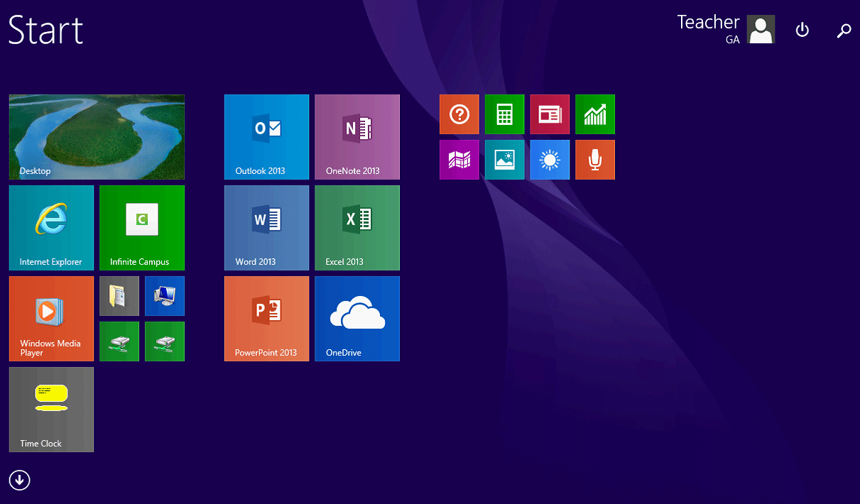Open Help+Tips question mark tile
The height and width of the screenshot is (504, 860).
[x=459, y=114]
